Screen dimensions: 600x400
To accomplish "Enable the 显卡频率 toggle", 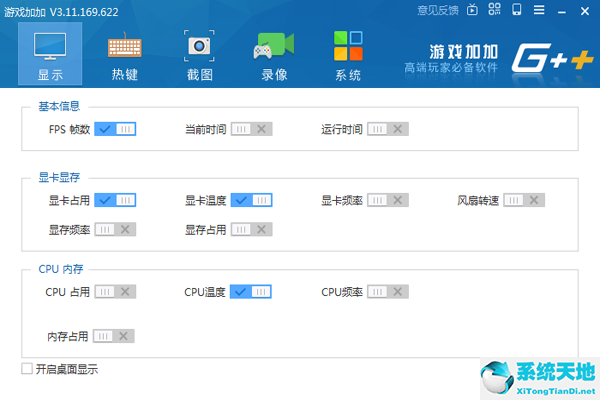I will 388,200.
